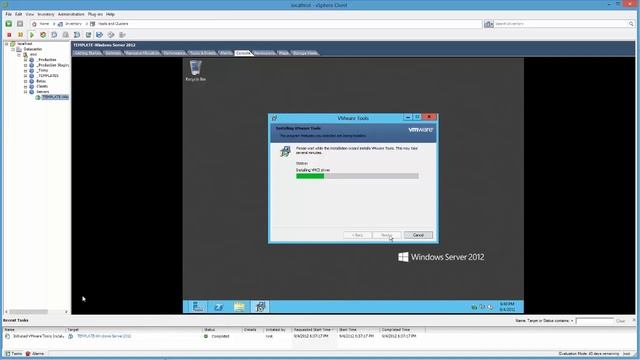Click the Next button in VMware Tools dialog
The height and width of the screenshot is (360, 640).
click(387, 235)
